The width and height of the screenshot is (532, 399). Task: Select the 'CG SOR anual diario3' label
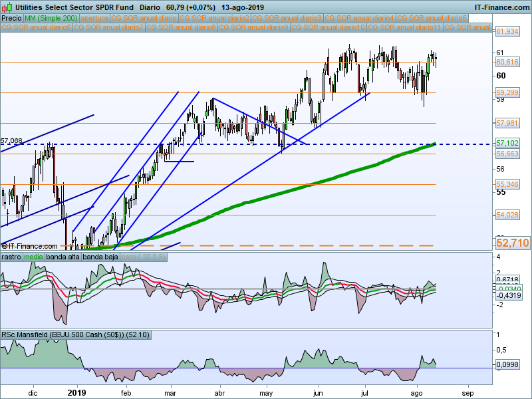point(287,18)
